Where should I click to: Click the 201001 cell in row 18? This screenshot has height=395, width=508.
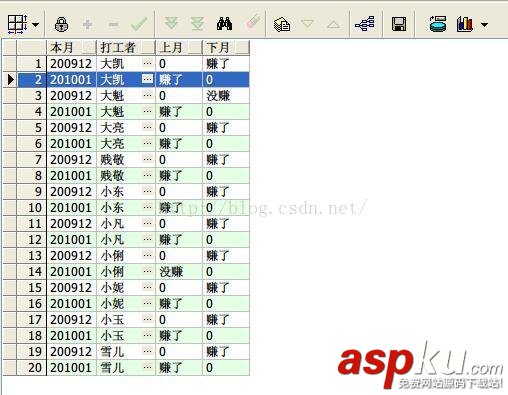coord(71,335)
